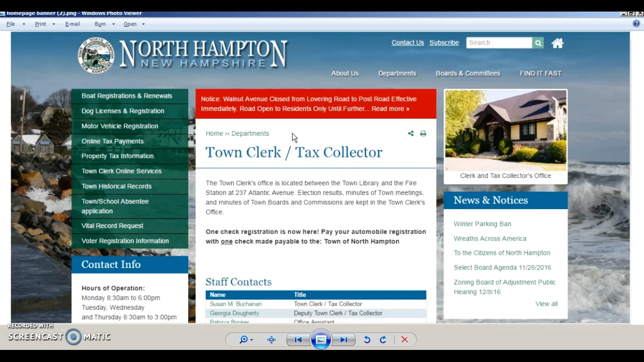Open Photo Viewer help icon
The image size is (644, 362).
(x=637, y=24)
